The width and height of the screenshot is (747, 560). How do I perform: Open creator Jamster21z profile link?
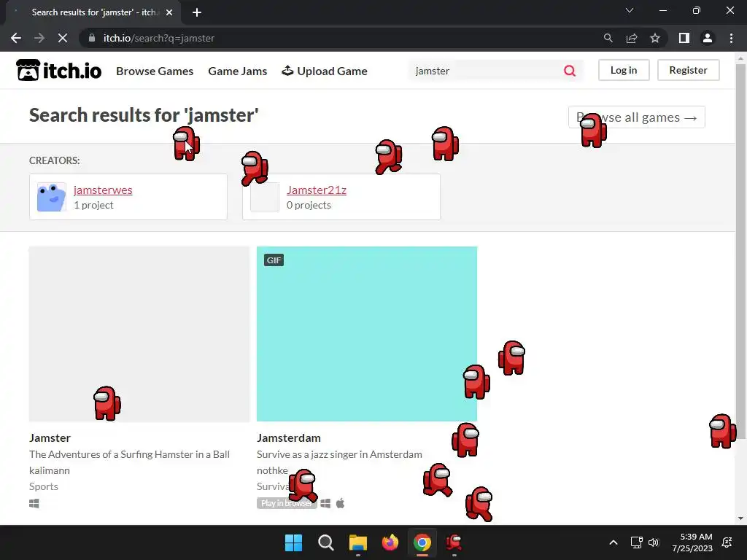[x=317, y=190]
